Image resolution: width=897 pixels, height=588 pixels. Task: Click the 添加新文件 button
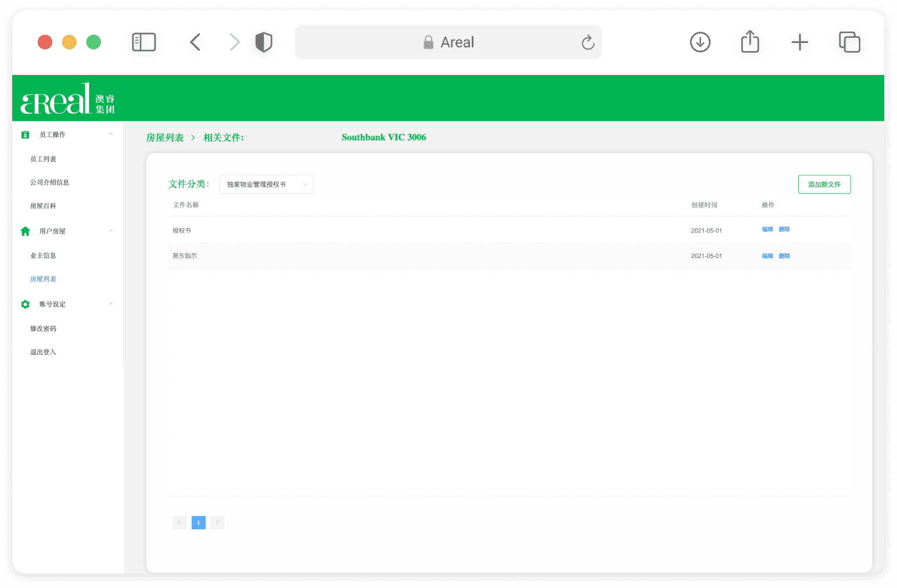pyautogui.click(x=824, y=185)
